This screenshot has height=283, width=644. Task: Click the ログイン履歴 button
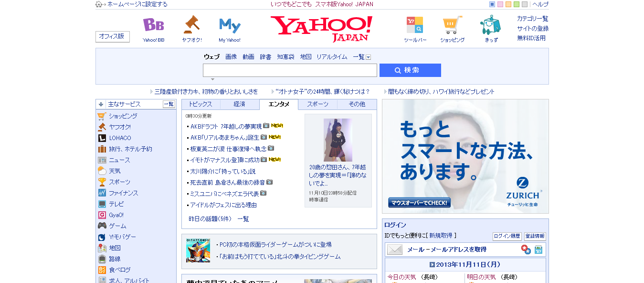click(x=507, y=236)
